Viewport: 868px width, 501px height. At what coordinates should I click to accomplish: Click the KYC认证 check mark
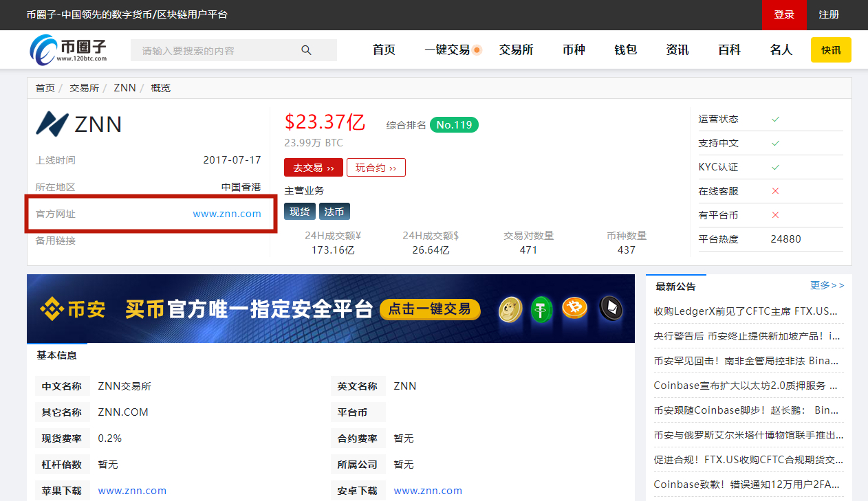pyautogui.click(x=775, y=167)
